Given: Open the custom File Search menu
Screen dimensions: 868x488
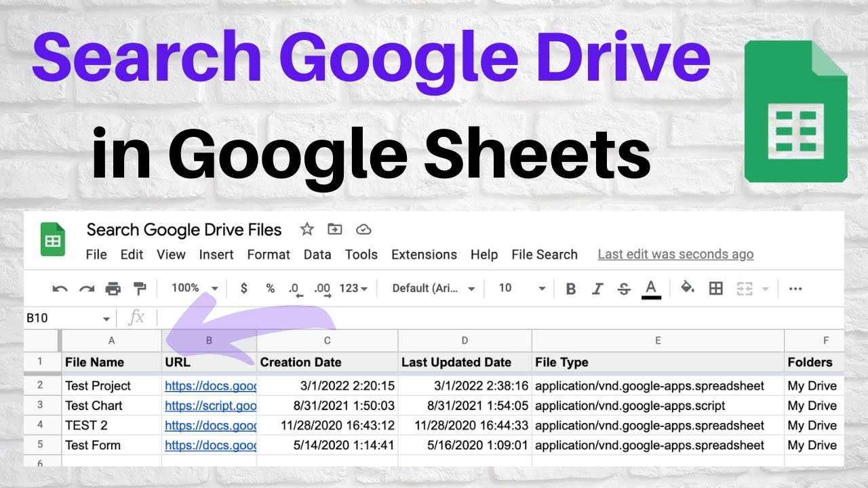Looking at the screenshot, I should tap(545, 255).
